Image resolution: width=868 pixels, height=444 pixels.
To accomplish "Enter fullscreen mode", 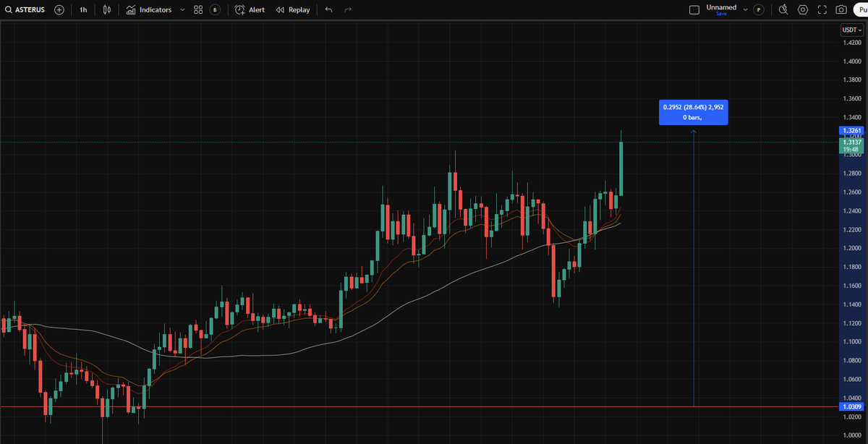I will click(822, 9).
